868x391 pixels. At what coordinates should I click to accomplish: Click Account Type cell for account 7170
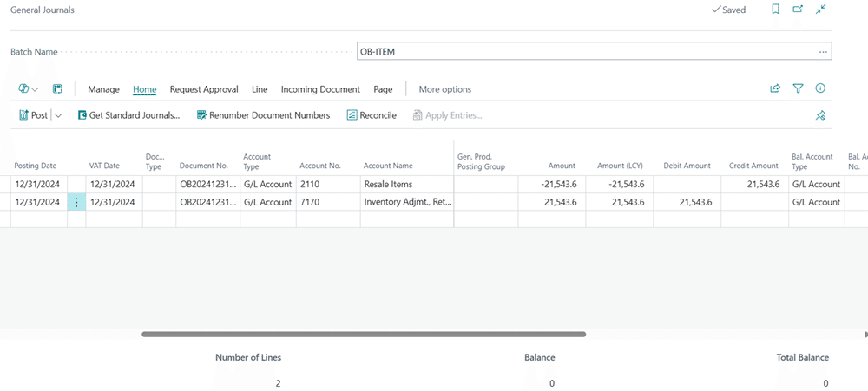point(268,202)
